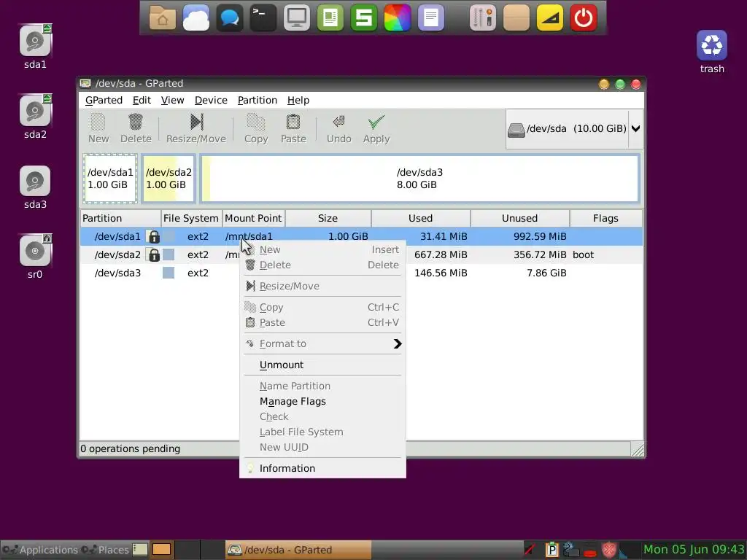Click the GParted taskbar window button
This screenshot has height=560, width=747.
(298, 550)
